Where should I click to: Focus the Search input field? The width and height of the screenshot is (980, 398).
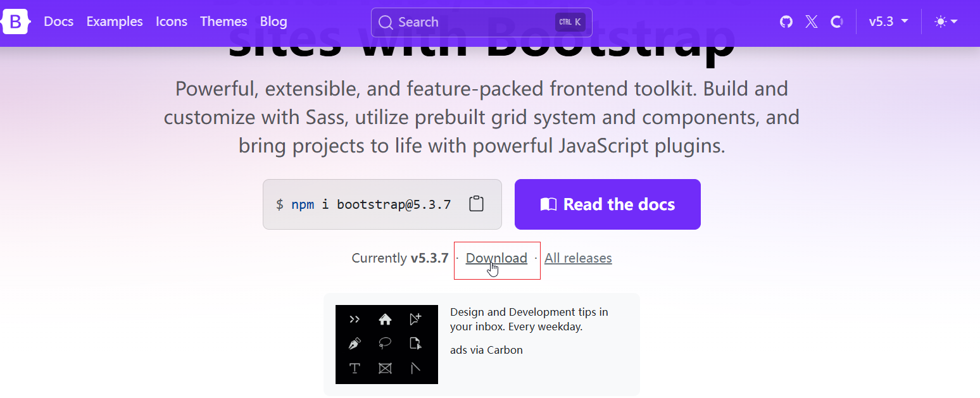[x=482, y=22]
